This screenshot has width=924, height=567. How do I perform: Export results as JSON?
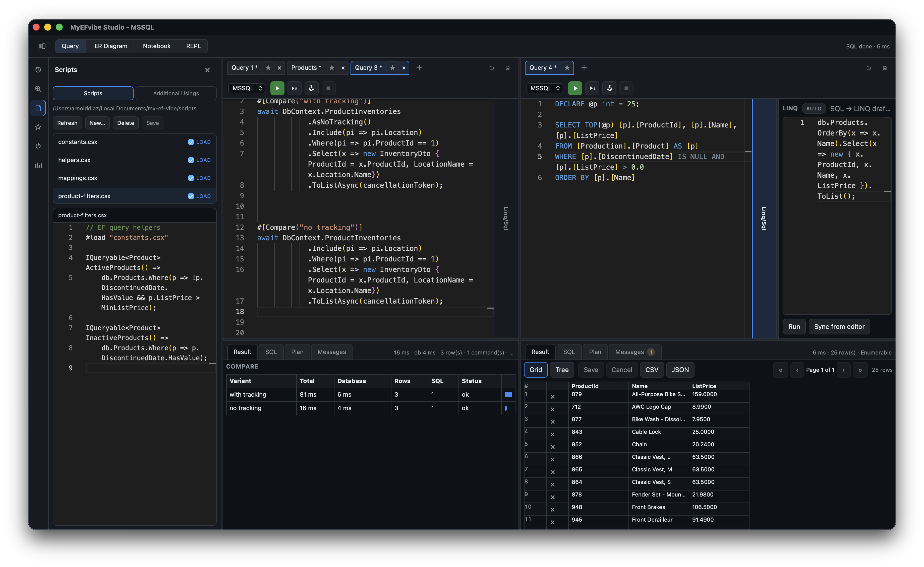point(680,370)
